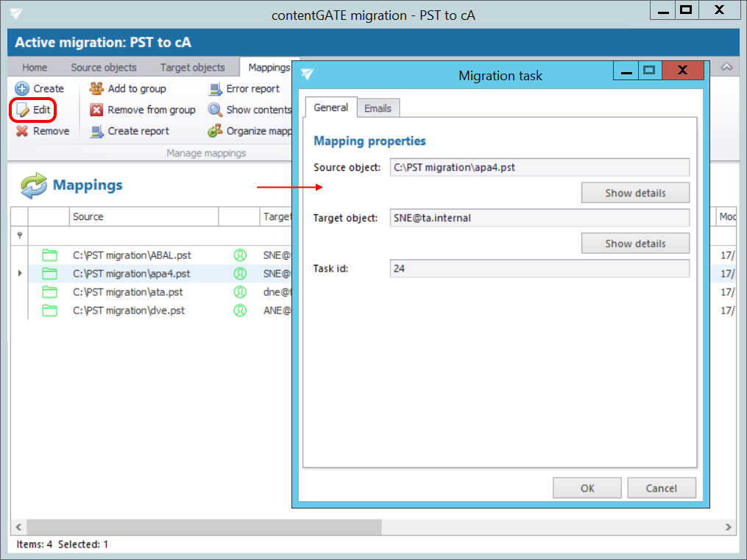This screenshot has height=560, width=747.
Task: Click the Organize mappings icon
Action: 215,131
